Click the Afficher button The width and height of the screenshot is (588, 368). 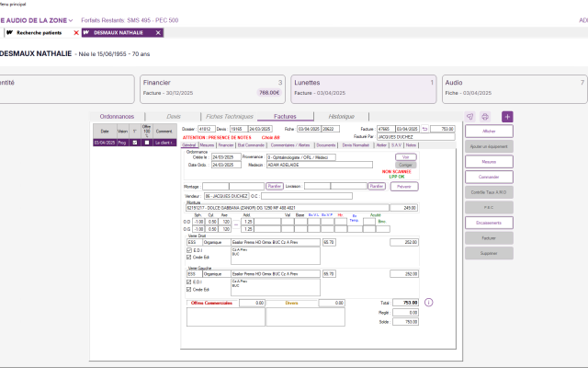tap(489, 132)
